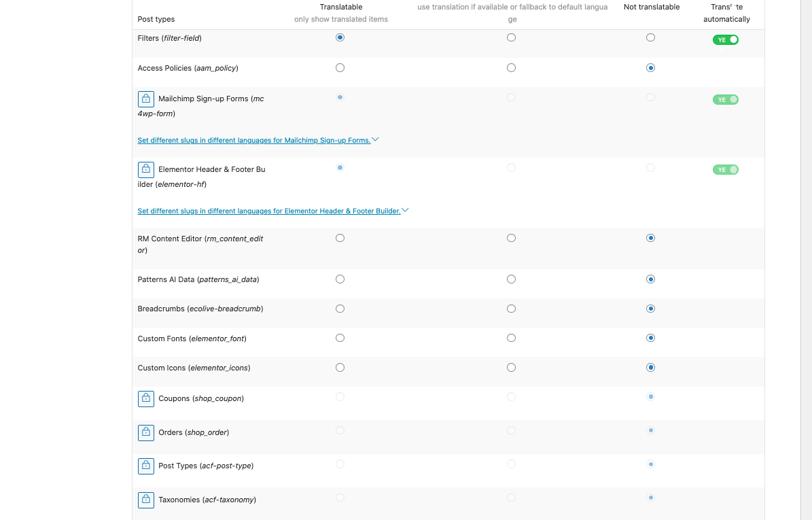Click the RM Content Editor row label

coord(200,245)
